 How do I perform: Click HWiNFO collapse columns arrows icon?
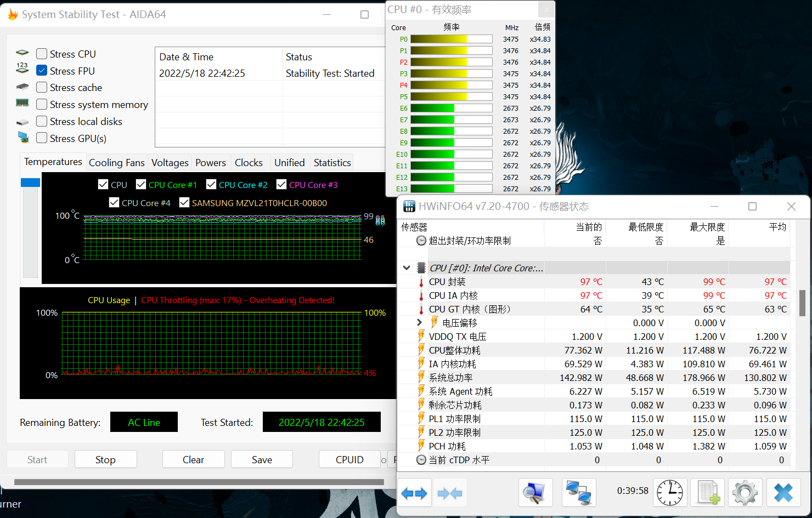pos(450,493)
